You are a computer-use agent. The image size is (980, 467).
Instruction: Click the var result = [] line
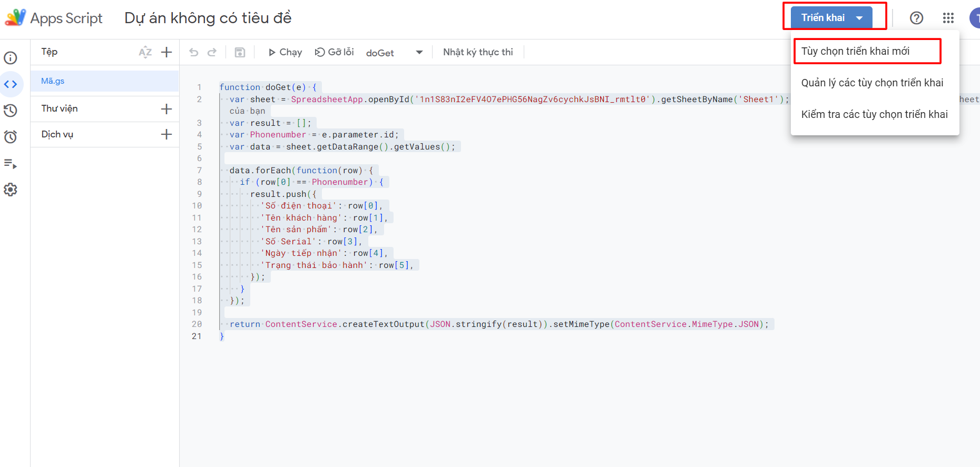(x=270, y=123)
